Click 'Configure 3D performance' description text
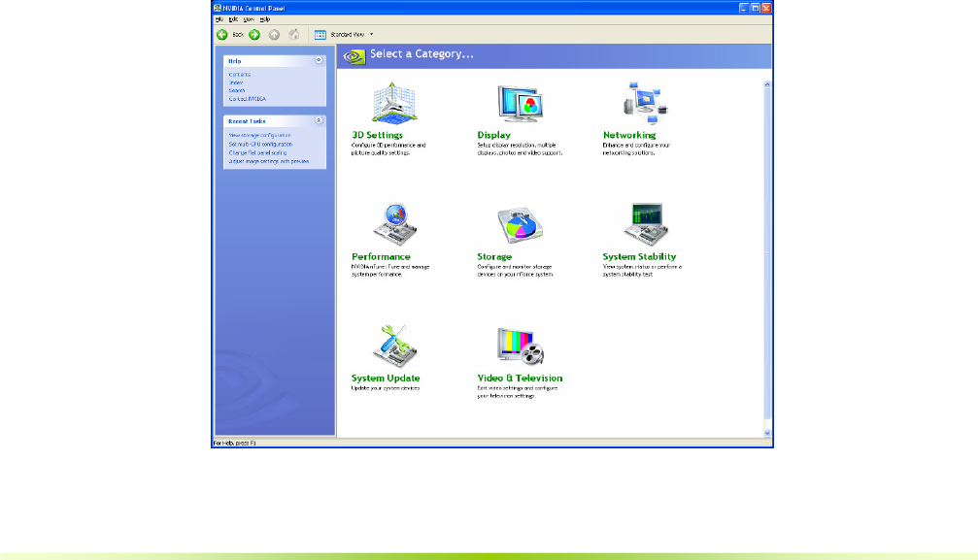 point(388,149)
